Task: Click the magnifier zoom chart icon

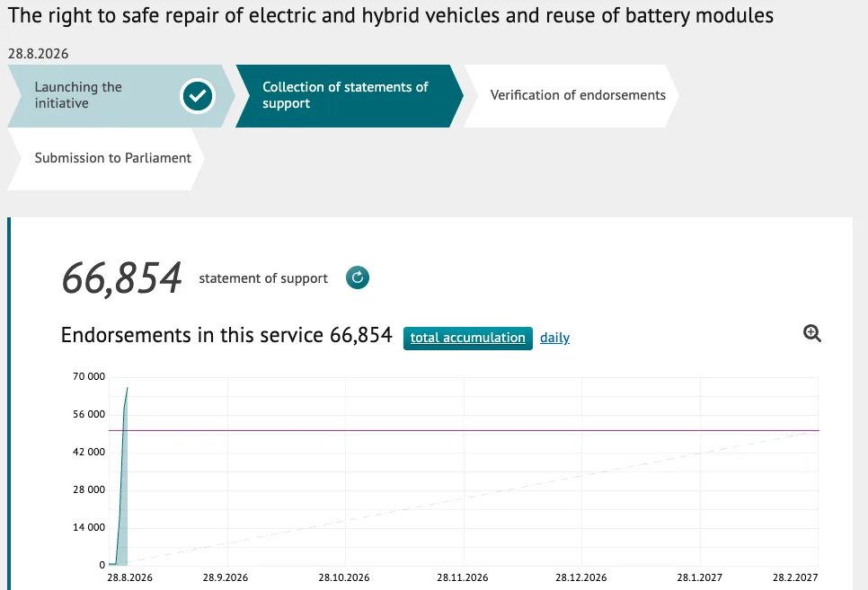Action: coord(811,333)
